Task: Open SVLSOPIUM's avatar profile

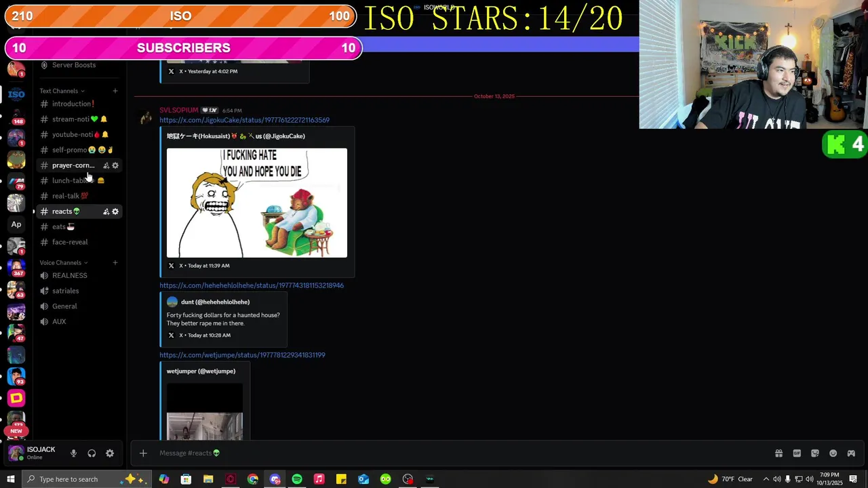Action: tap(146, 117)
